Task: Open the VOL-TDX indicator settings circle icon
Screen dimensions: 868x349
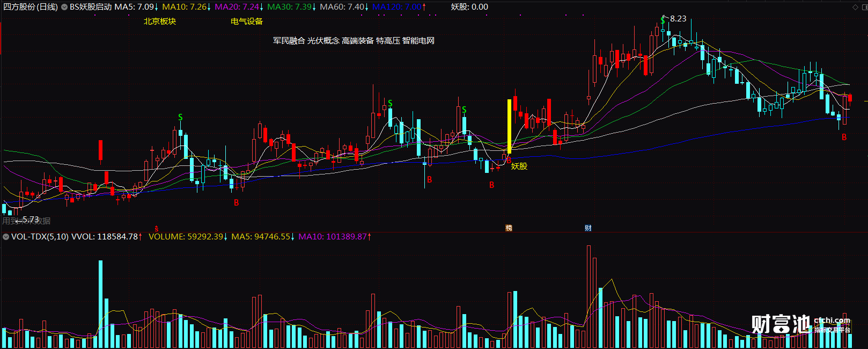Action: (6, 236)
